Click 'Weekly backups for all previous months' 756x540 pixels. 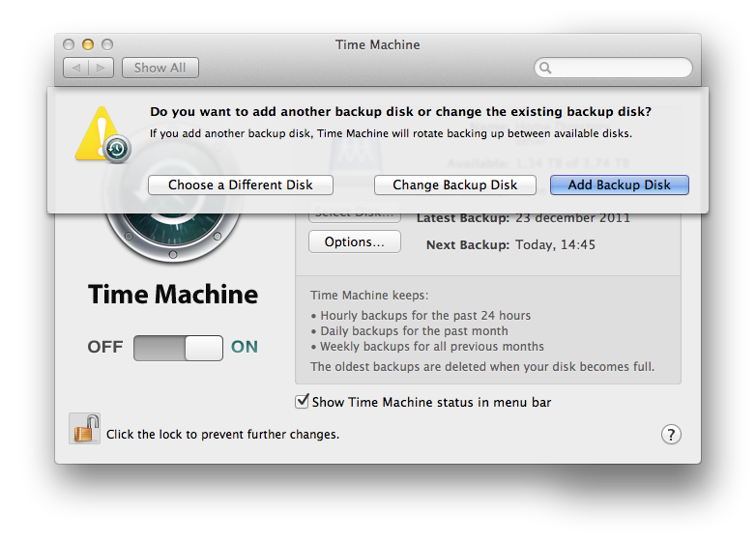tap(431, 347)
